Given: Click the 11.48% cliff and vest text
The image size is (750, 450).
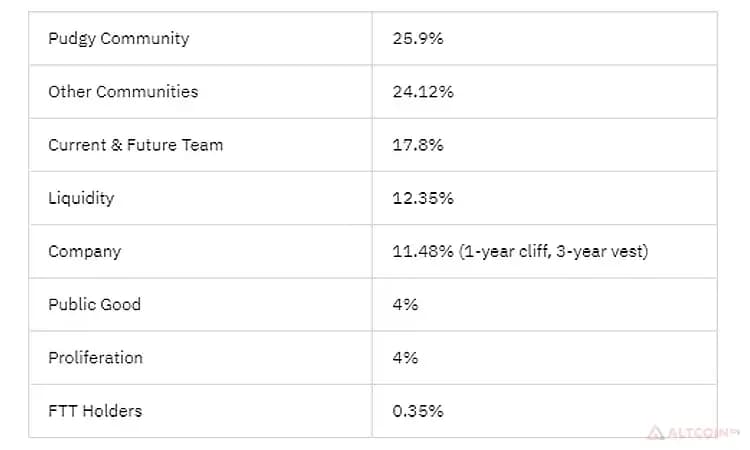Looking at the screenshot, I should pos(520,252).
